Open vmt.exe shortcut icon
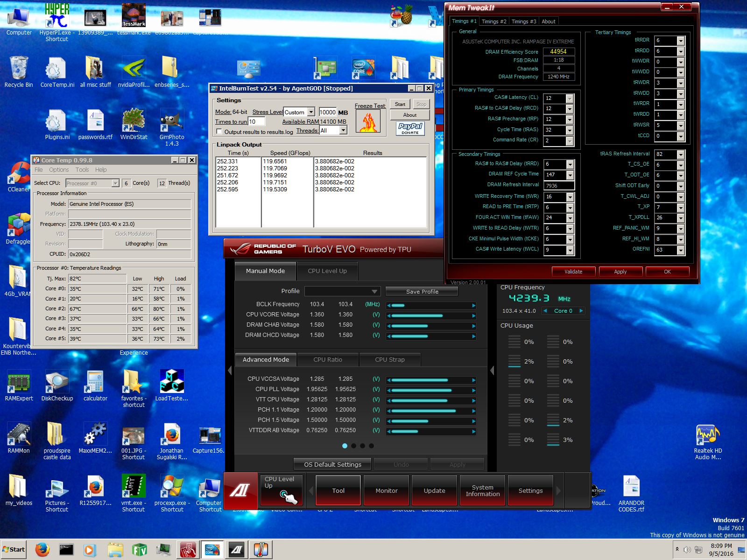747x560 pixels. (134, 493)
